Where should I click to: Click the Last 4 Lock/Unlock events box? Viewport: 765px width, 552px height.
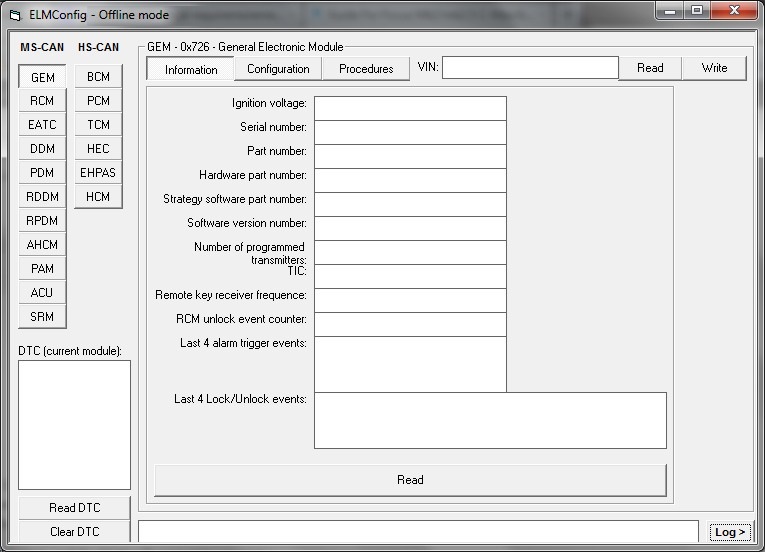(x=490, y=420)
